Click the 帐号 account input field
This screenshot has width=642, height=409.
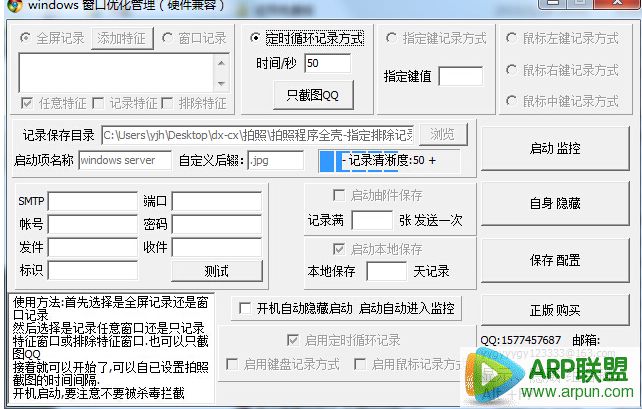93,224
